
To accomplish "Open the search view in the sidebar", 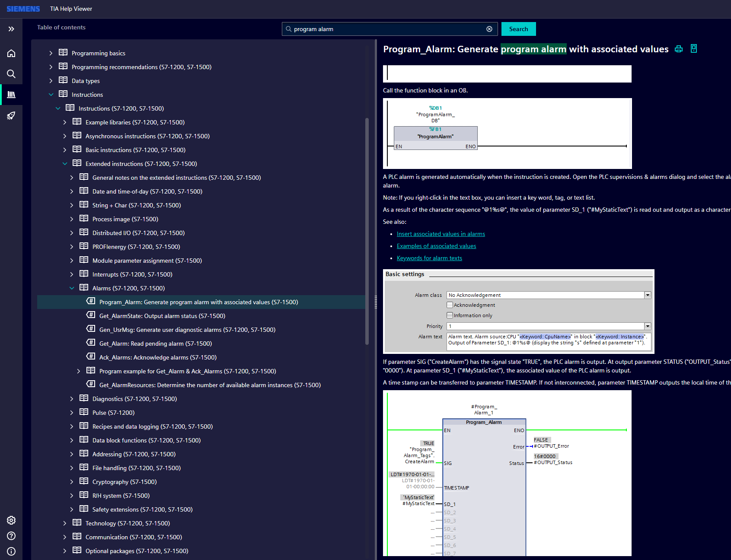I will [11, 74].
